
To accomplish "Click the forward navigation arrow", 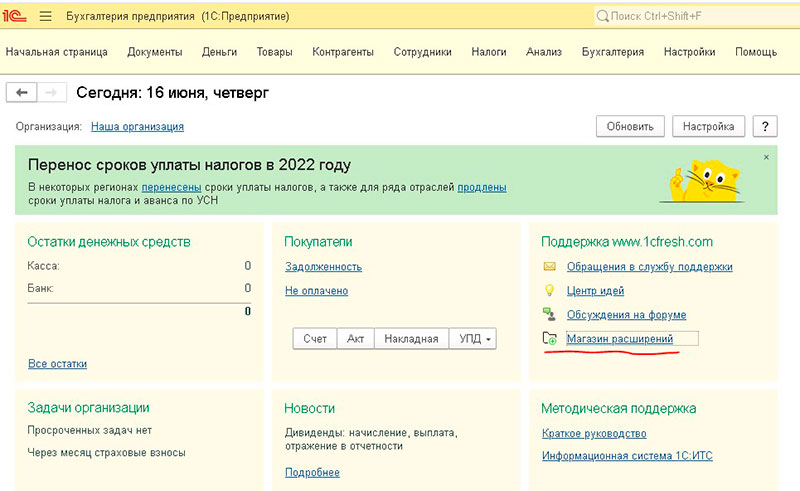I will tap(52, 92).
